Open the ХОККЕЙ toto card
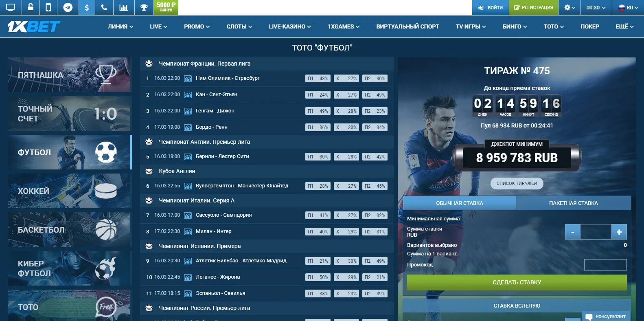 [70, 191]
